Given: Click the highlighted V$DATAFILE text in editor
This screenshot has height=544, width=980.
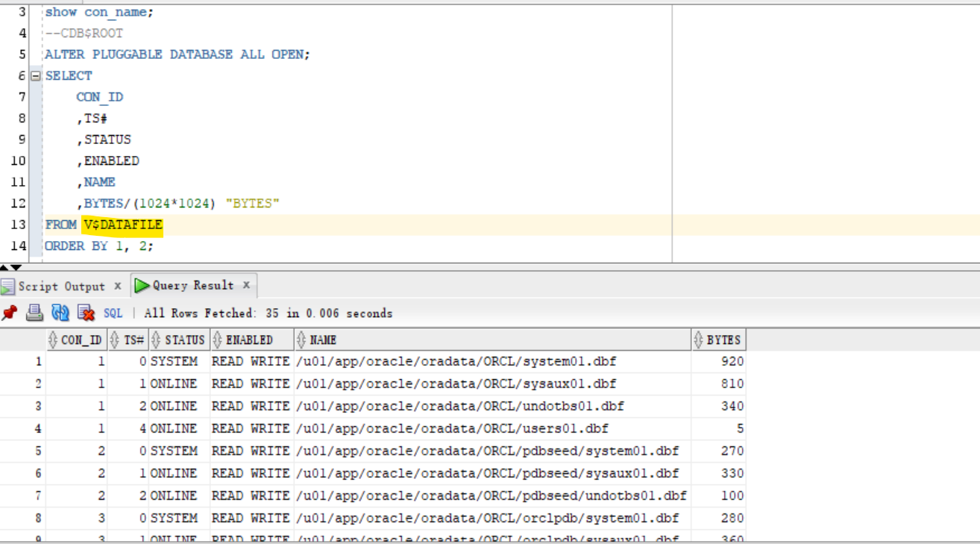Looking at the screenshot, I should [x=123, y=225].
